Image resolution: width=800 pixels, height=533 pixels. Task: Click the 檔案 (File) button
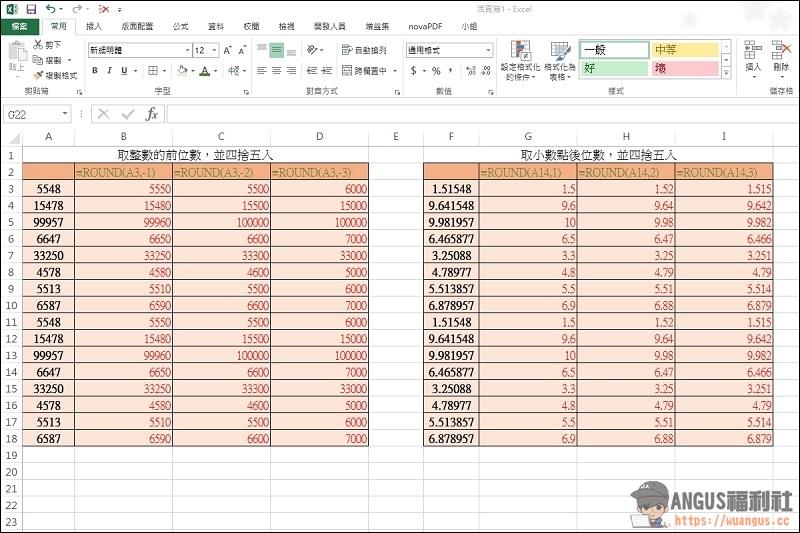tap(19, 27)
